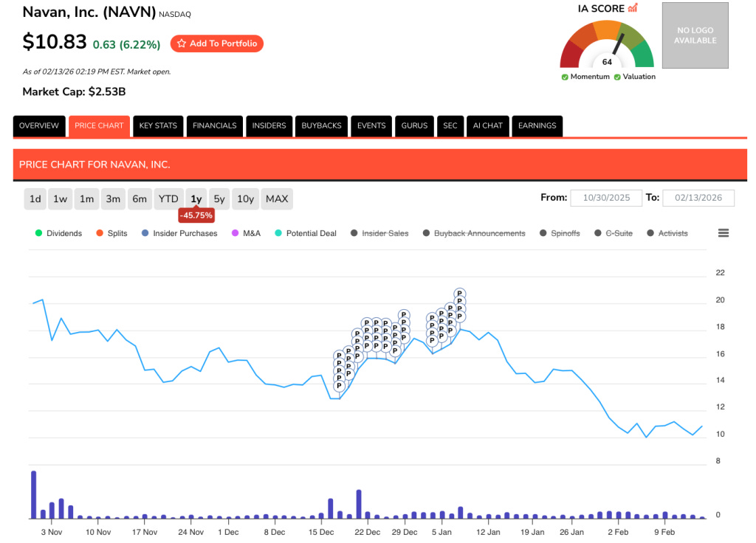This screenshot has height=543, width=756.
Task: Switch to the KEY STATS tab
Action: pyautogui.click(x=158, y=126)
